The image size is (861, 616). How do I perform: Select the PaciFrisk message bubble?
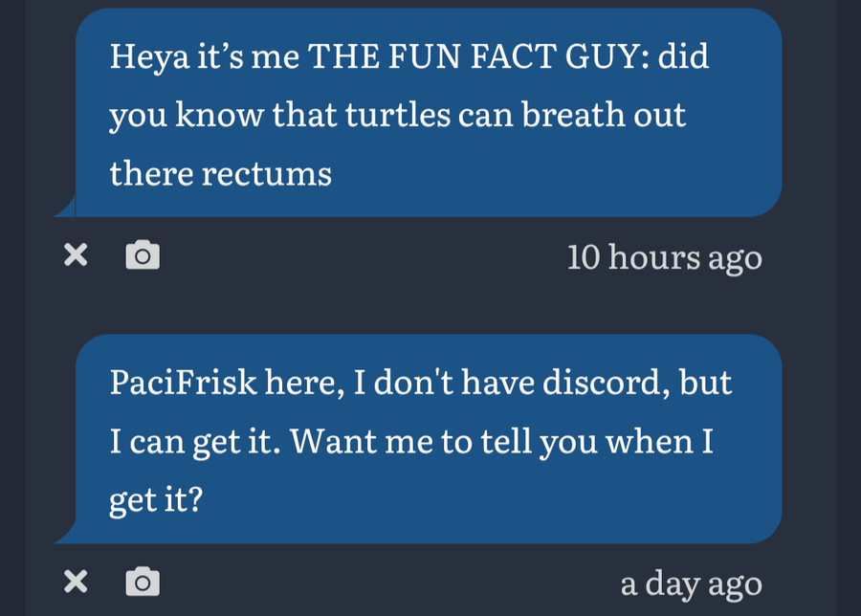427,438
